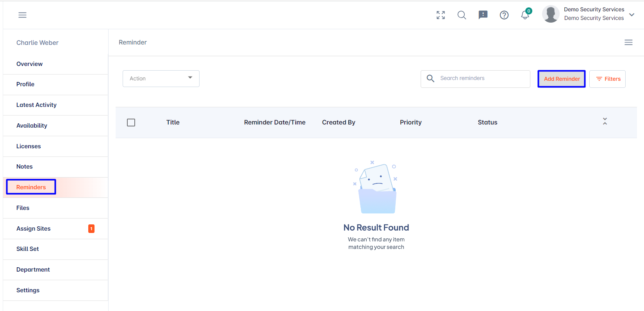Open the hamburger menu at top left
The height and width of the screenshot is (311, 644).
22,15
